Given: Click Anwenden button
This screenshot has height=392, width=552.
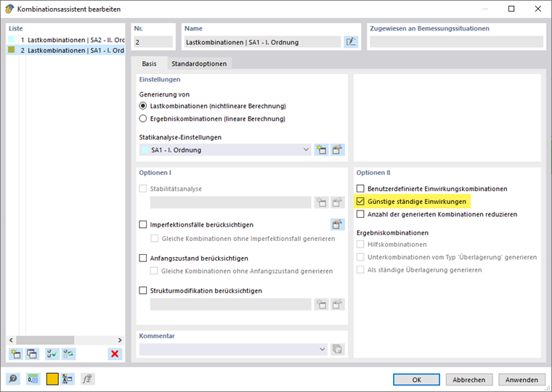Looking at the screenshot, I should [x=521, y=380].
